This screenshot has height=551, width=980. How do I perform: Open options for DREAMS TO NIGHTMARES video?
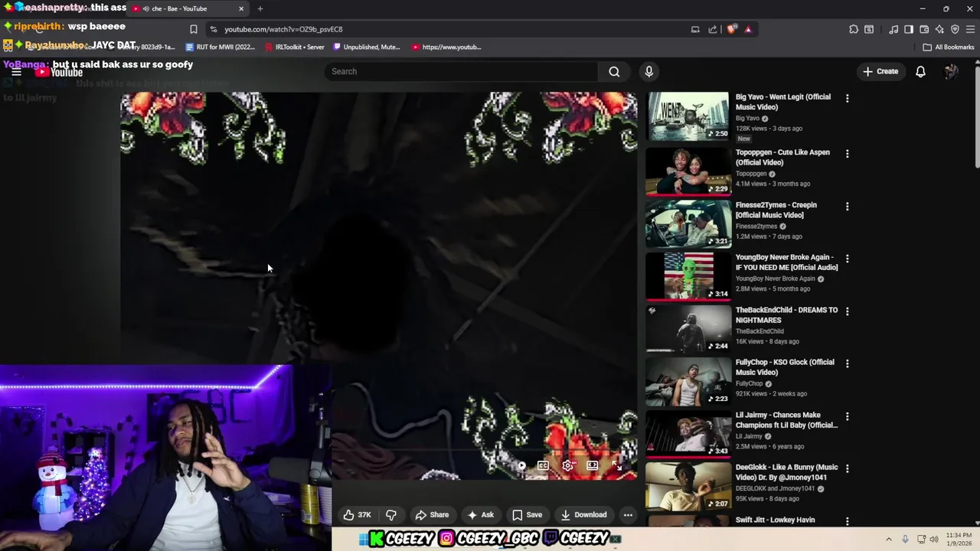pos(847,311)
